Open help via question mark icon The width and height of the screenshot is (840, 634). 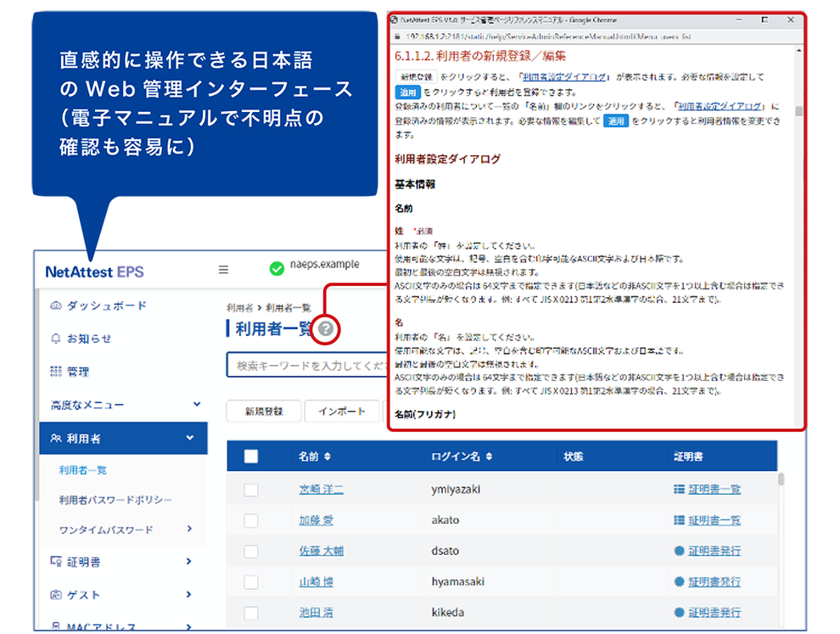tap(326, 328)
